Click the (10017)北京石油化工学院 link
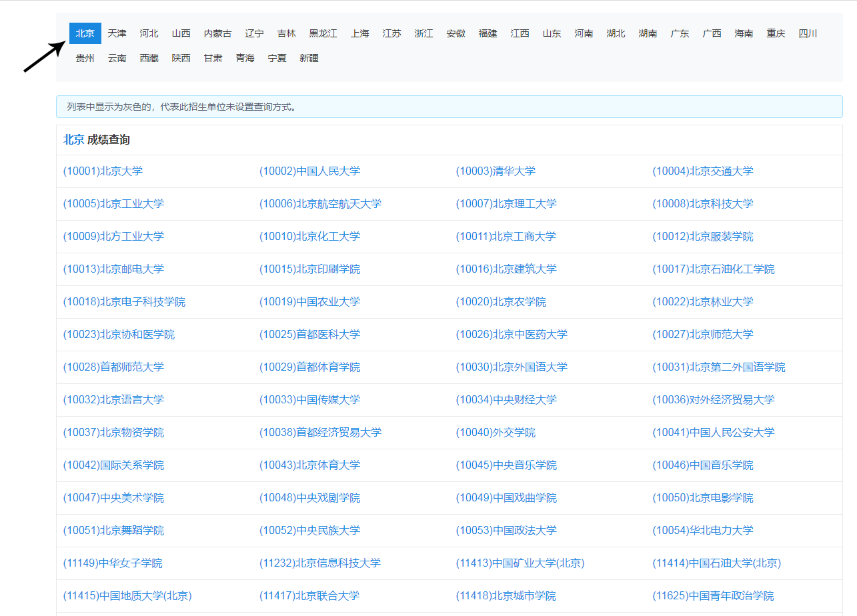857x616 pixels. coord(714,269)
